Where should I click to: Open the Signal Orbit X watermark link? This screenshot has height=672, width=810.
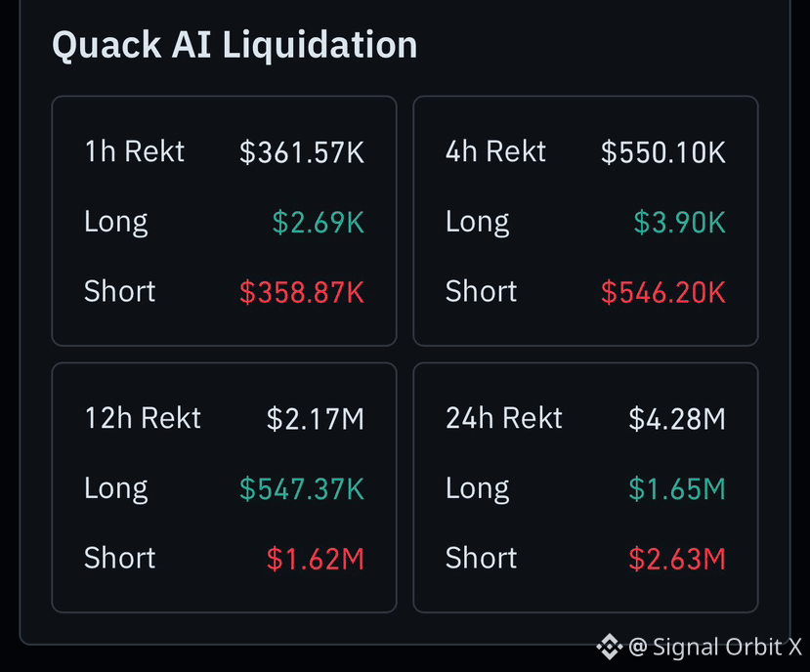(x=715, y=647)
